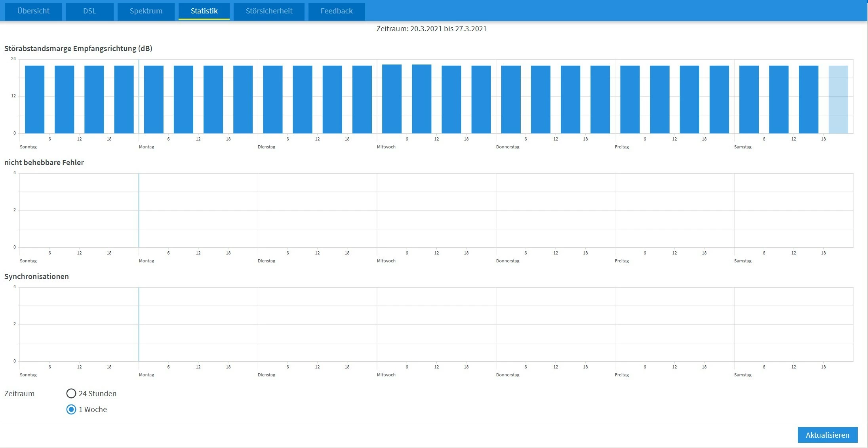Select the 24 Stunden radio button
This screenshot has width=868, height=448.
(71, 393)
